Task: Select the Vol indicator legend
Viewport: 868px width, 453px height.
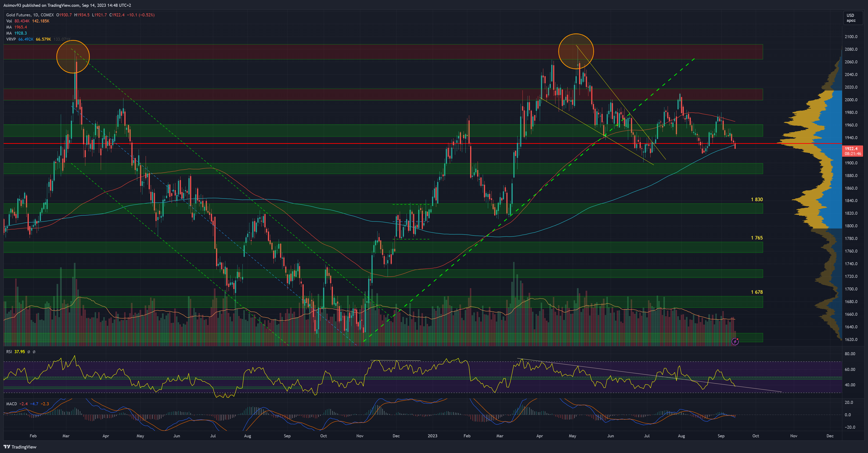Action: click(x=9, y=21)
